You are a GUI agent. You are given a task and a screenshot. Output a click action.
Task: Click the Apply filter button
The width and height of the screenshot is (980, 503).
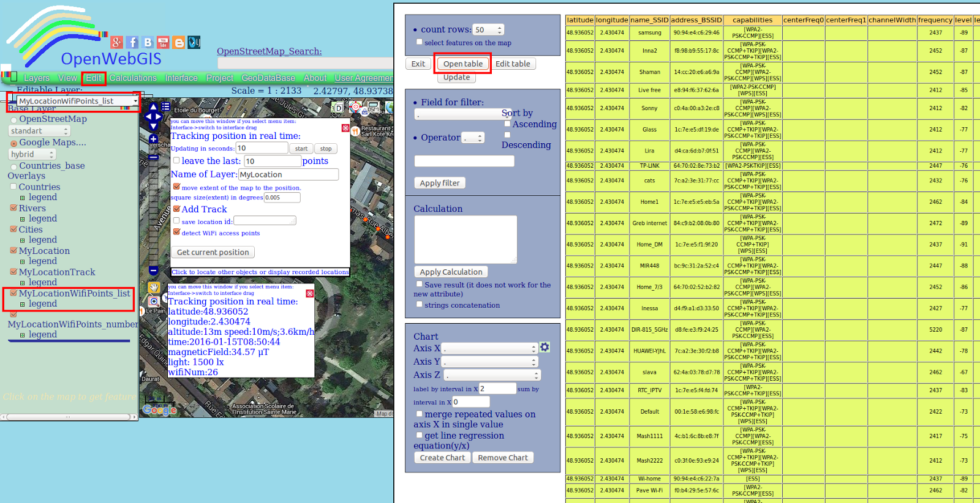(440, 183)
